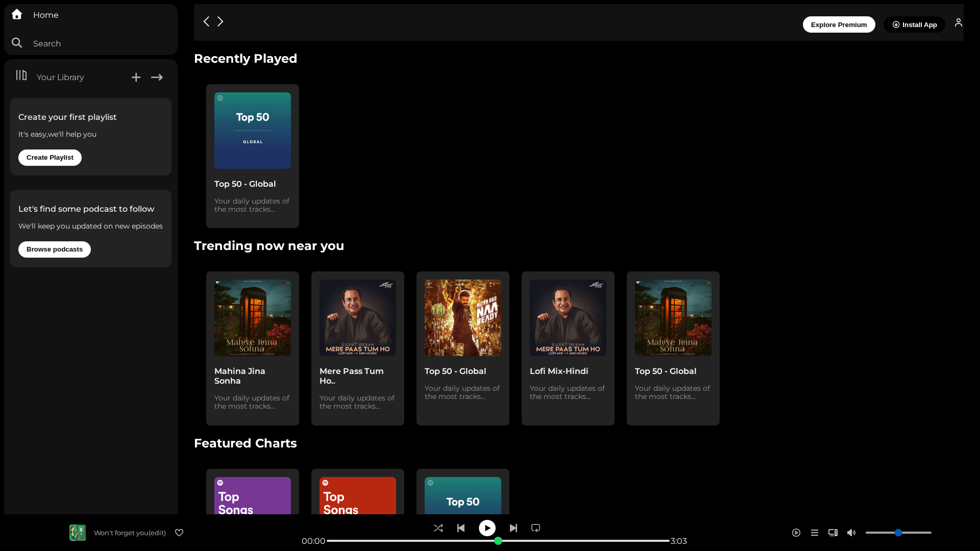Click Explore Premium button
This screenshot has height=551, width=980.
click(839, 24)
